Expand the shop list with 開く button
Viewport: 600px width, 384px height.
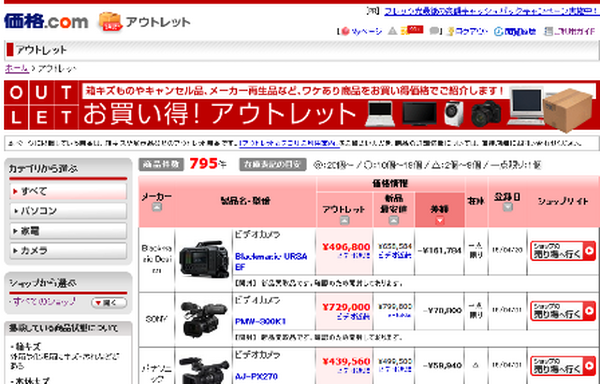point(109,303)
